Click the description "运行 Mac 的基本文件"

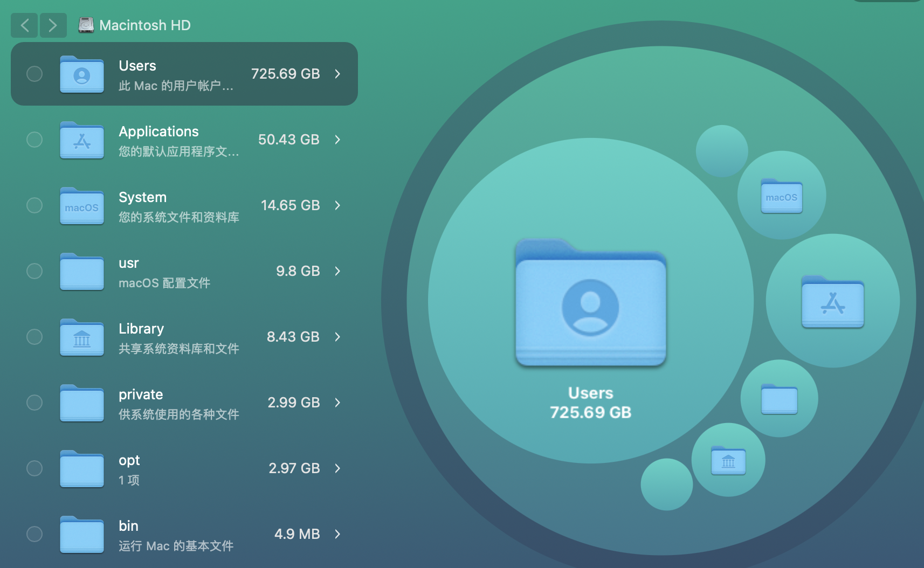click(x=176, y=546)
